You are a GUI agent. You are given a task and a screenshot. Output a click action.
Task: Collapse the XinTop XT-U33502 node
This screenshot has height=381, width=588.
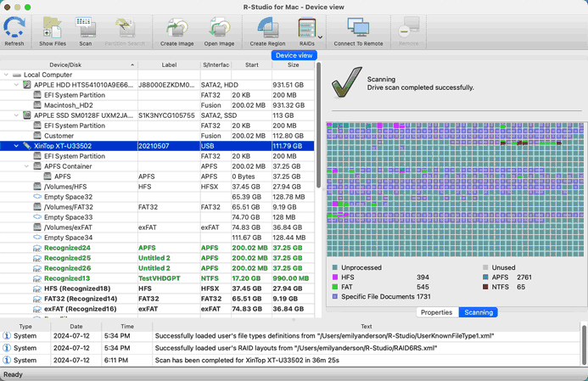click(x=16, y=146)
